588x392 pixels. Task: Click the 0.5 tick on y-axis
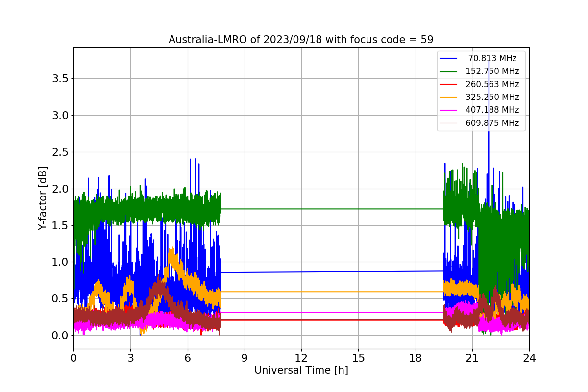coord(60,299)
